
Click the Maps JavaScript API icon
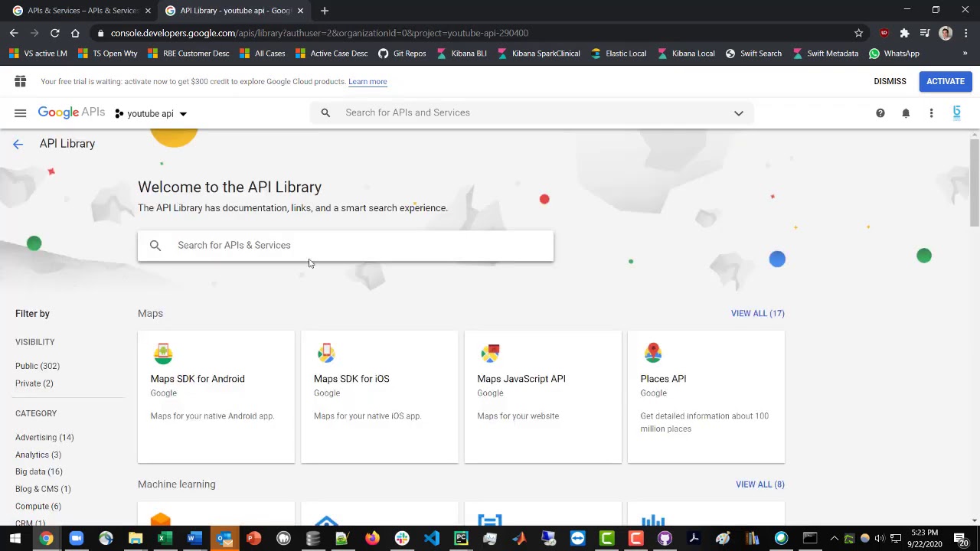(x=490, y=353)
